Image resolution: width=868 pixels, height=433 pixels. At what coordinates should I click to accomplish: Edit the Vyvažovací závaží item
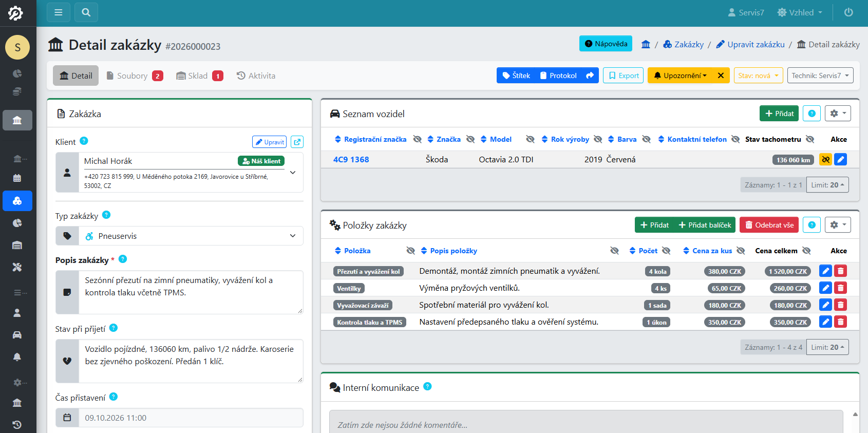pyautogui.click(x=825, y=305)
